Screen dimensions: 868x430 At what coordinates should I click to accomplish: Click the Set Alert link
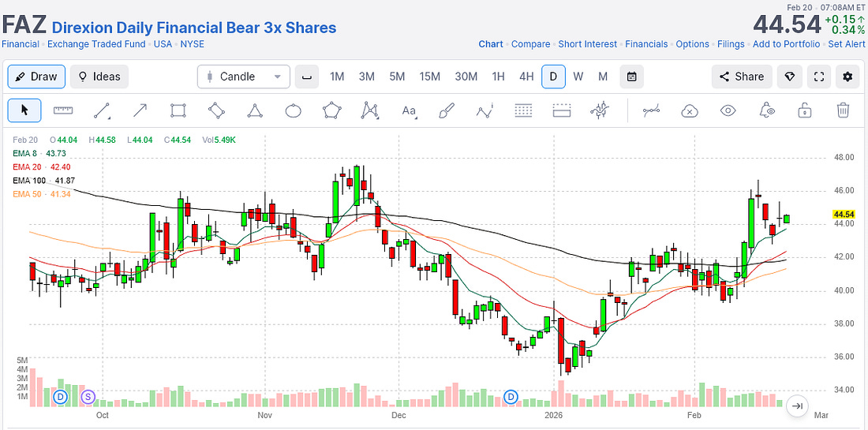pyautogui.click(x=847, y=44)
